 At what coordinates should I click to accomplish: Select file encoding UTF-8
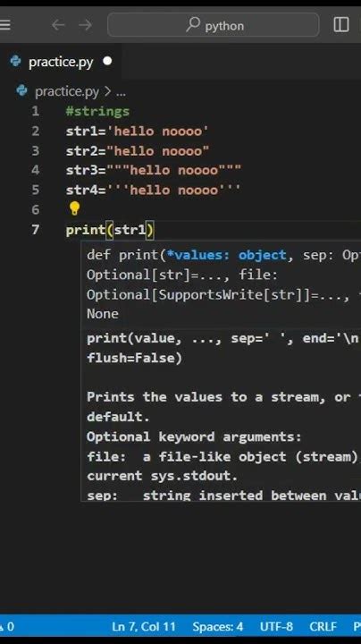click(276, 626)
